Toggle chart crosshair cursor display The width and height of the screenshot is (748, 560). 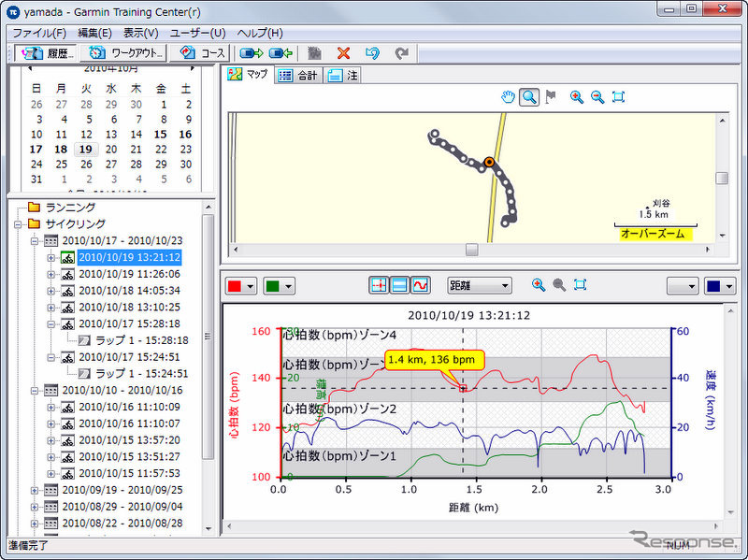click(379, 285)
